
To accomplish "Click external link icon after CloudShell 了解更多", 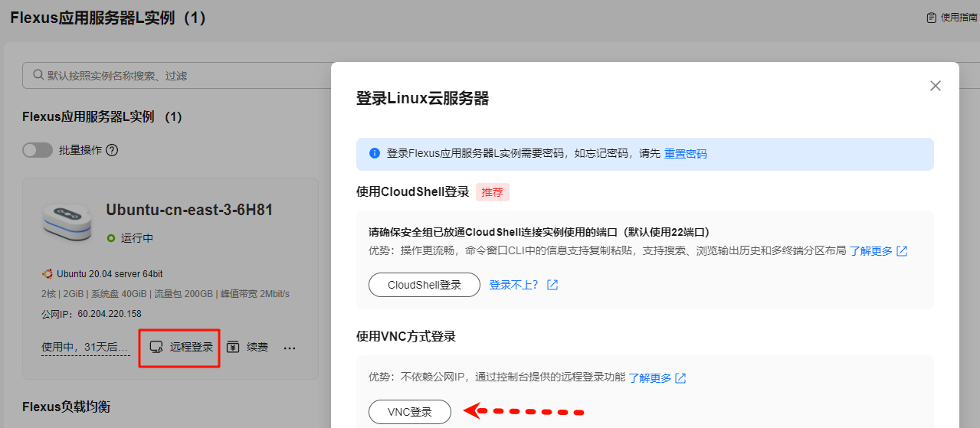I will 902,251.
